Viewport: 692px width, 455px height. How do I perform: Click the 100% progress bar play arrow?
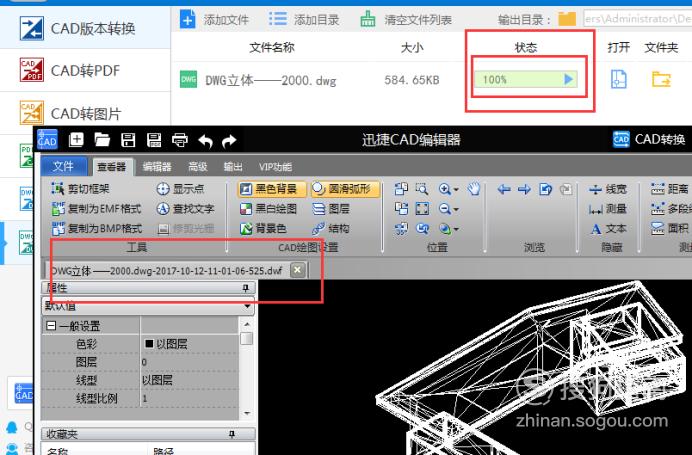568,79
